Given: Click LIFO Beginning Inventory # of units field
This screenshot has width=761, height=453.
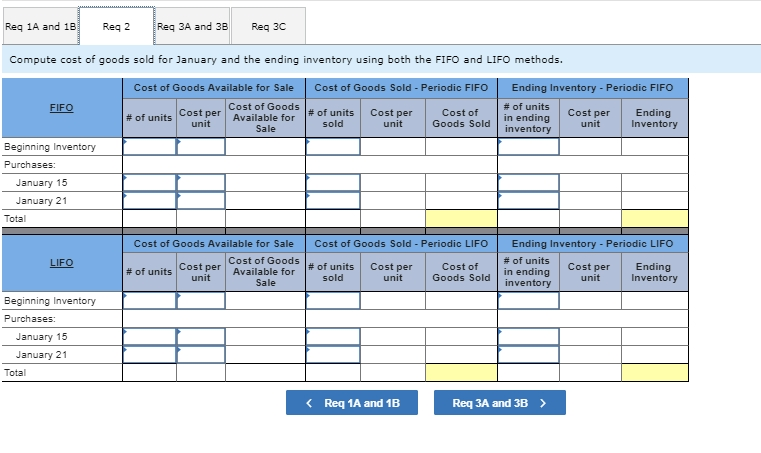Looking at the screenshot, I should coord(149,301).
